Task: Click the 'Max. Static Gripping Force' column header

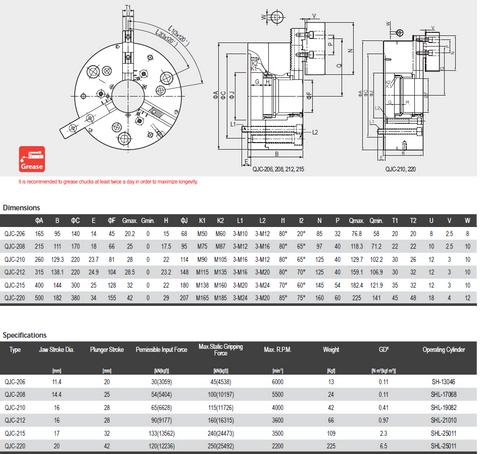Action: [x=221, y=350]
